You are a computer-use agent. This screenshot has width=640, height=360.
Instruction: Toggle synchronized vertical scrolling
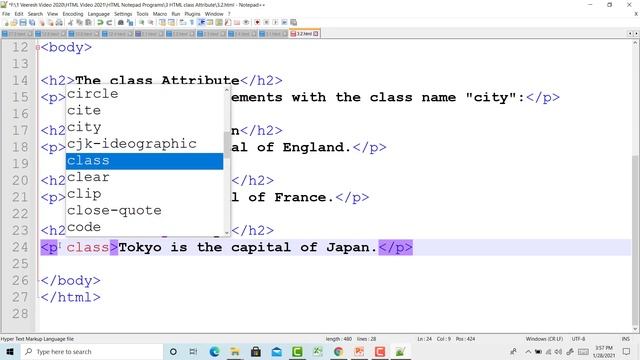tap(162, 22)
